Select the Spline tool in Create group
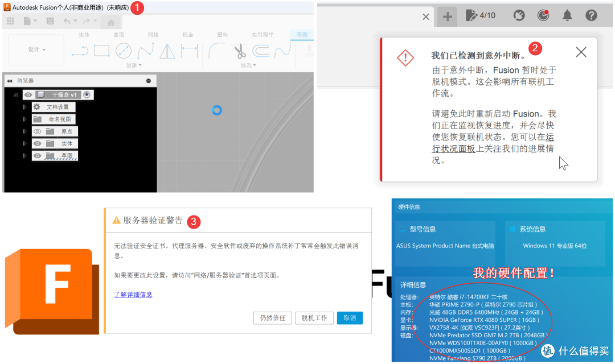 [x=146, y=51]
